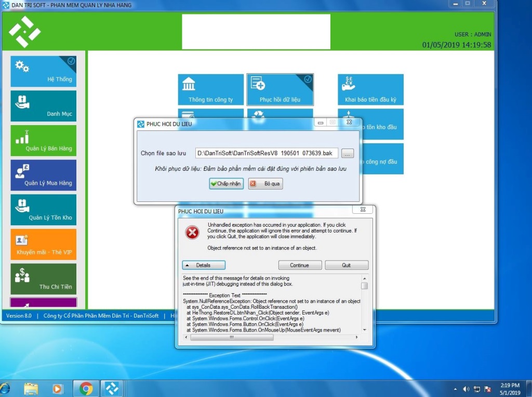Click the vertical scrollbar thumb in exception details

364,286
